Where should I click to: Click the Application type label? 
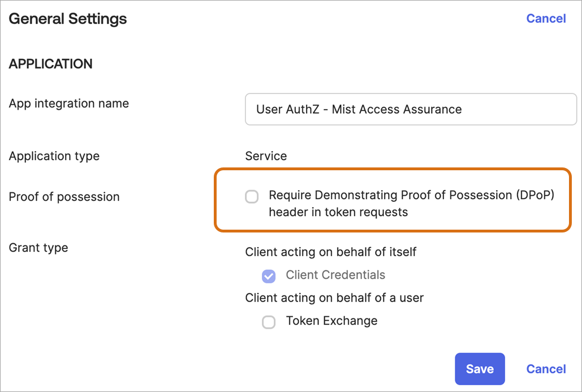click(x=54, y=156)
